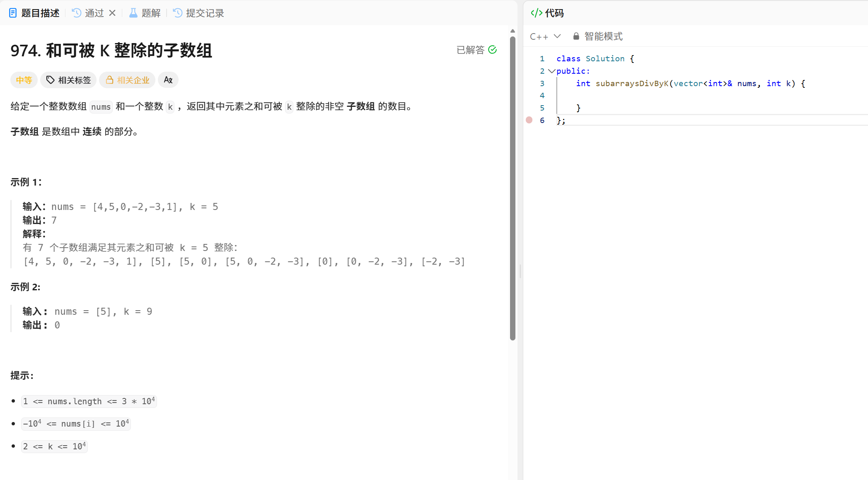The width and height of the screenshot is (868, 480).
Task: Collapse code fold arrow at line 2
Action: tap(551, 71)
